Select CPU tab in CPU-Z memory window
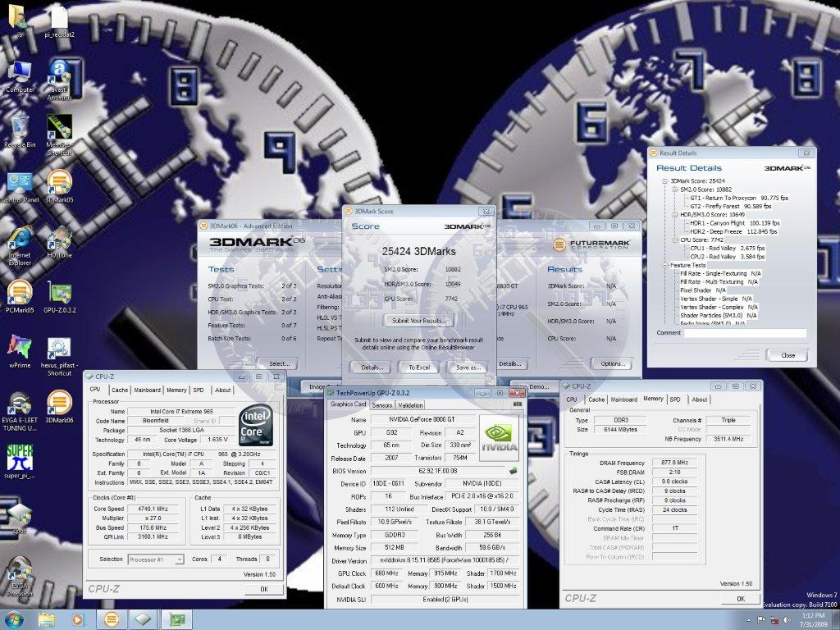Screen dimensions: 840x630 (572, 399)
